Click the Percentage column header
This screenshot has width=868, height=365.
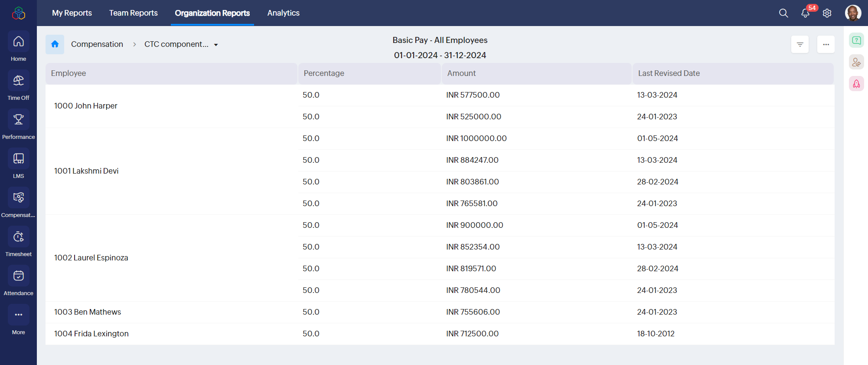pos(369,73)
